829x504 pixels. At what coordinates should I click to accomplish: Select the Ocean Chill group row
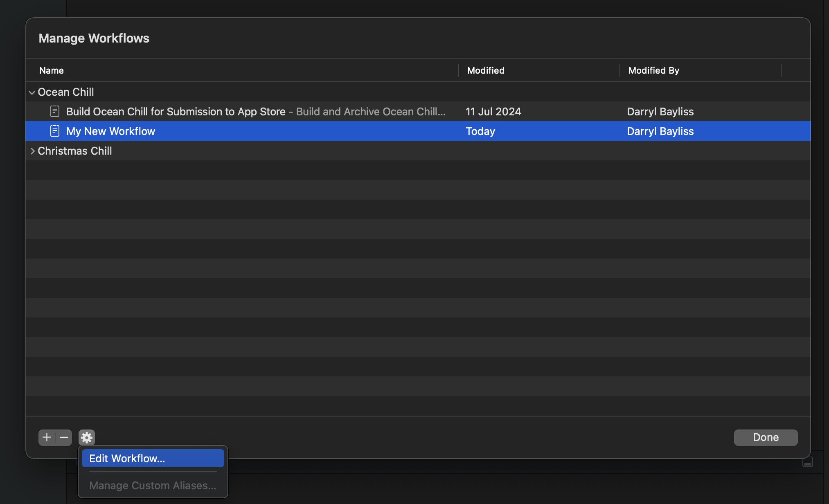tap(418, 92)
